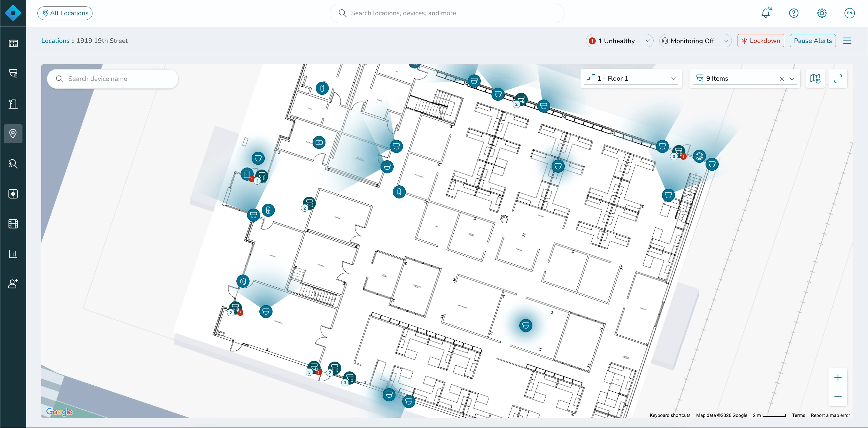This screenshot has height=428, width=868.
Task: Open the settings gear icon
Action: pyautogui.click(x=822, y=13)
